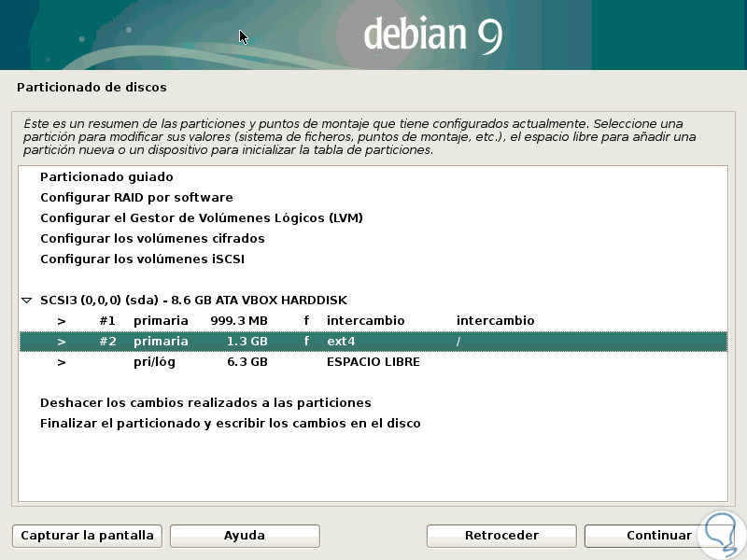Select Configurar los volúmenes cifrados

(x=152, y=239)
